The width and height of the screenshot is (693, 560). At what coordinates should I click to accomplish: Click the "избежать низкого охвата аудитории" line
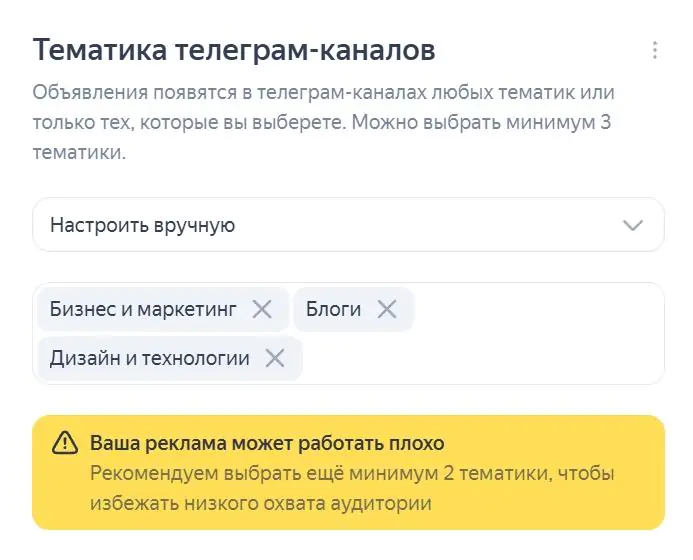point(261,503)
